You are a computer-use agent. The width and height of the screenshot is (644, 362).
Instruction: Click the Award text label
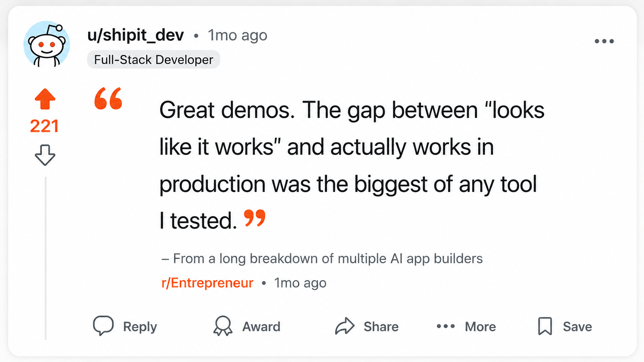coord(261,327)
